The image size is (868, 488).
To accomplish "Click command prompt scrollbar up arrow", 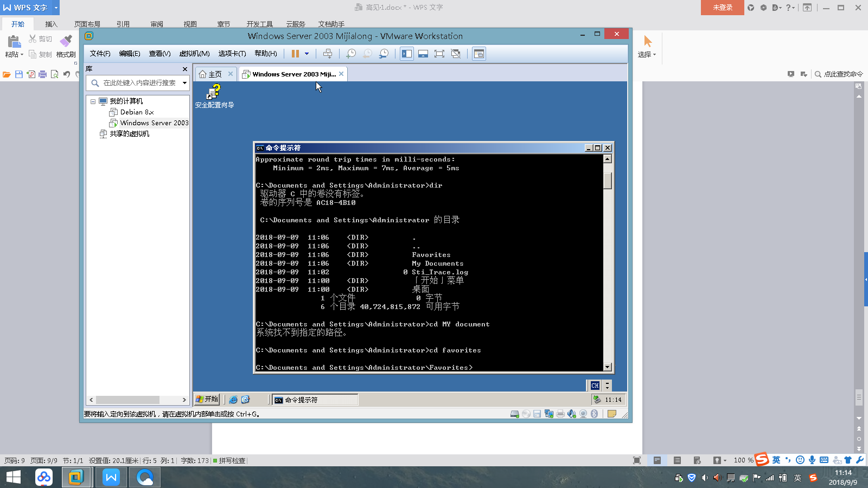I will click(x=608, y=159).
